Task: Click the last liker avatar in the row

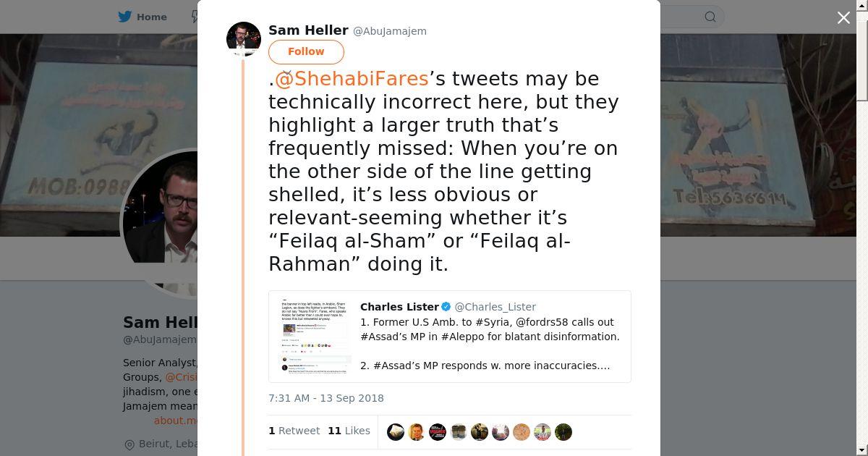Action: pyautogui.click(x=563, y=432)
